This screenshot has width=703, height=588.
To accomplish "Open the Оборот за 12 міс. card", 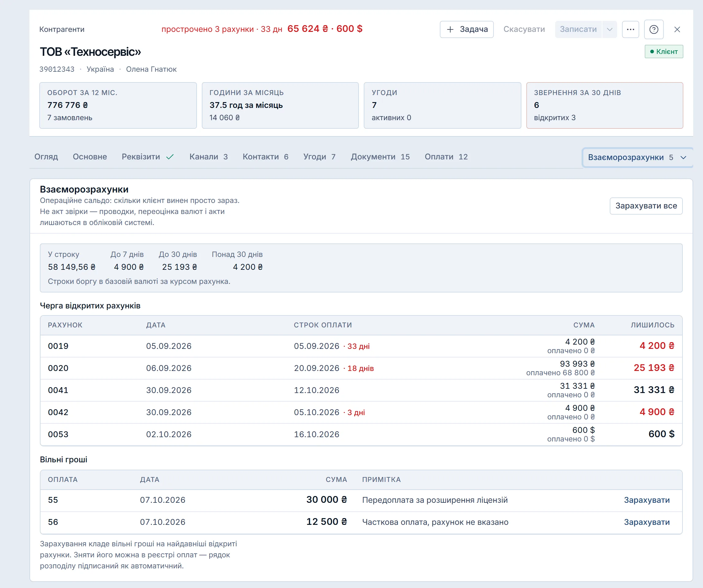I will click(x=118, y=105).
